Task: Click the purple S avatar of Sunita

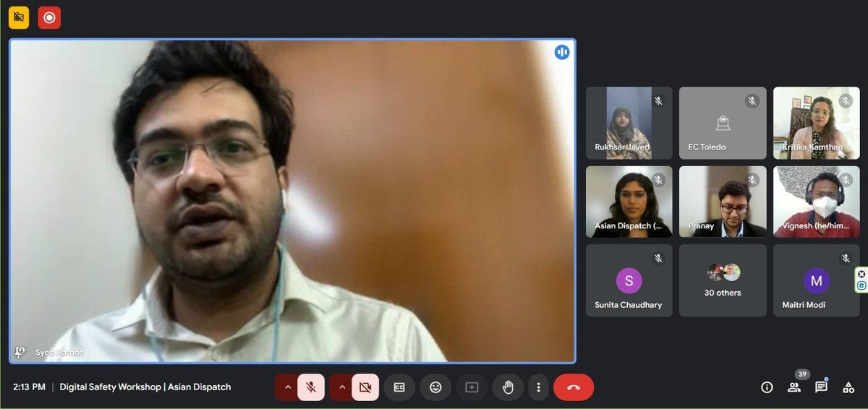Action: tap(629, 280)
